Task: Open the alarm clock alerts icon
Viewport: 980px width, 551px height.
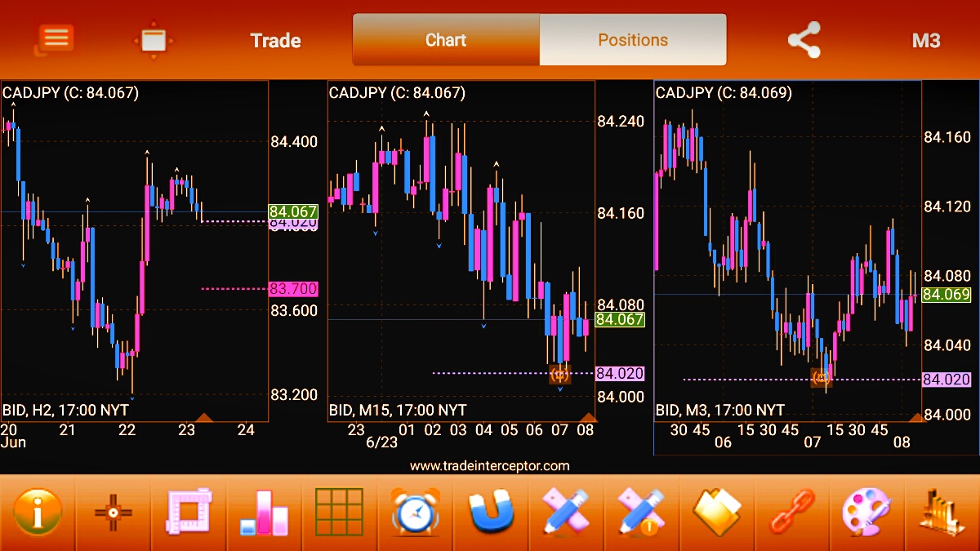Action: coord(416,513)
